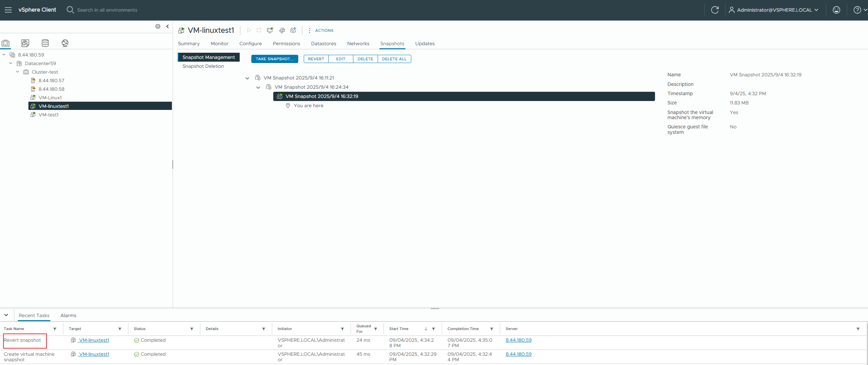Open the Datastores tab
This screenshot has height=365, width=868.
point(324,43)
